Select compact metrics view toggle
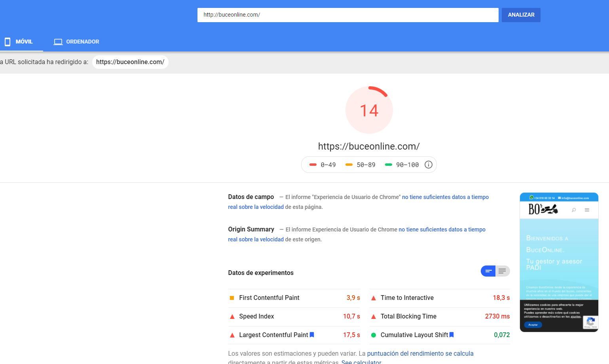This screenshot has height=364, width=609. pyautogui.click(x=488, y=271)
